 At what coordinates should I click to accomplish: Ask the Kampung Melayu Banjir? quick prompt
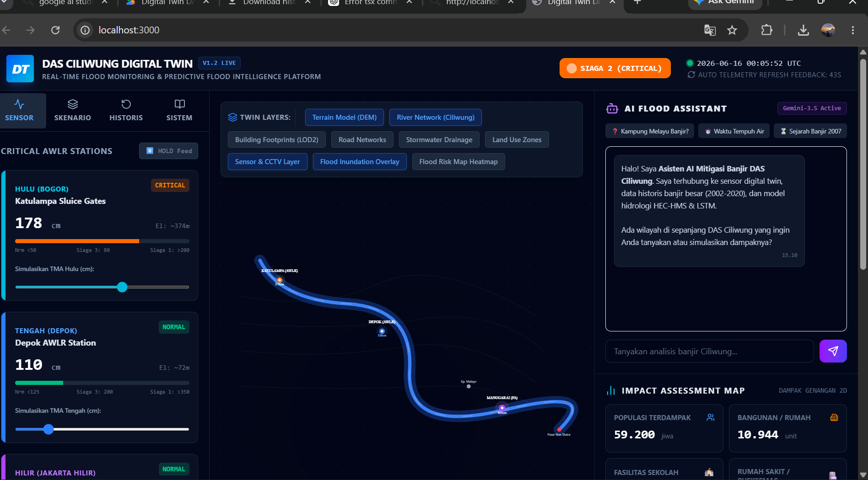650,131
